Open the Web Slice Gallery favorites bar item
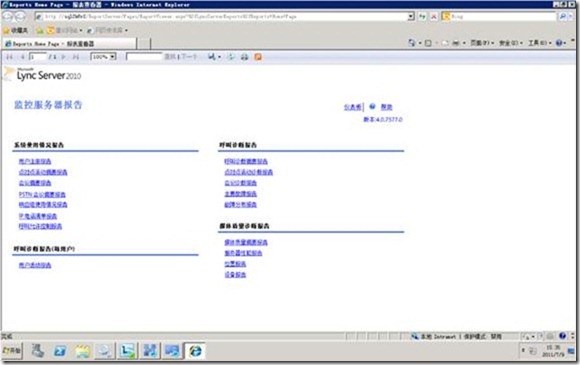Image resolution: width=580 pixels, height=365 pixels. 107,30
